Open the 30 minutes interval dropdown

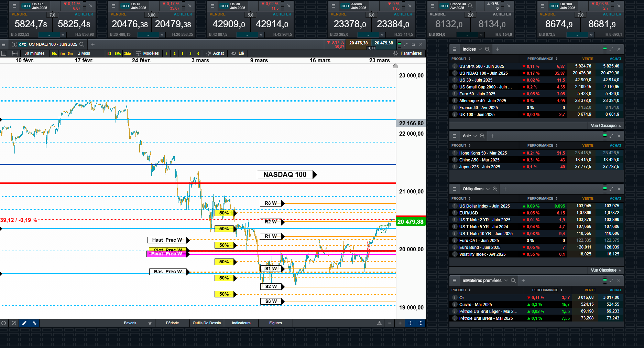(34, 53)
